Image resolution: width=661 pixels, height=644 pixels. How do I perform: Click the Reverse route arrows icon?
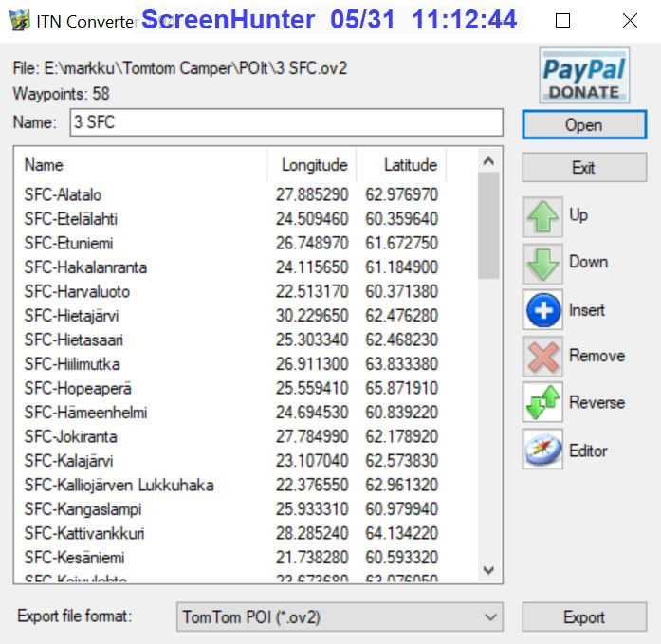coord(542,403)
